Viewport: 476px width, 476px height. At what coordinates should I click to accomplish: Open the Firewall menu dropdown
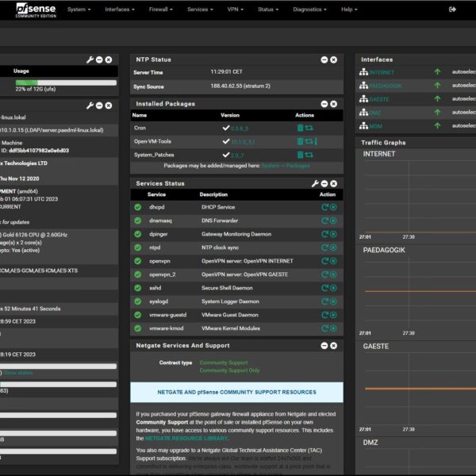click(x=160, y=10)
